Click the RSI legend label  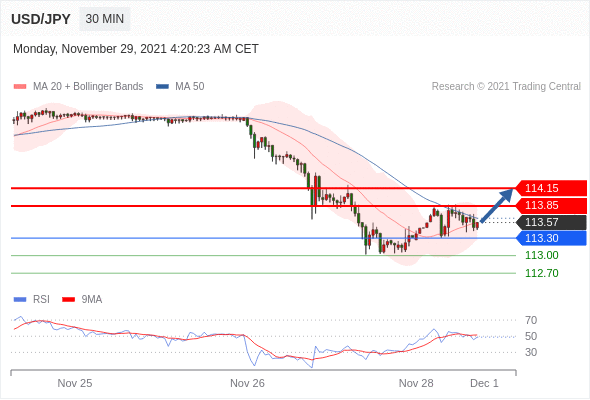41,300
